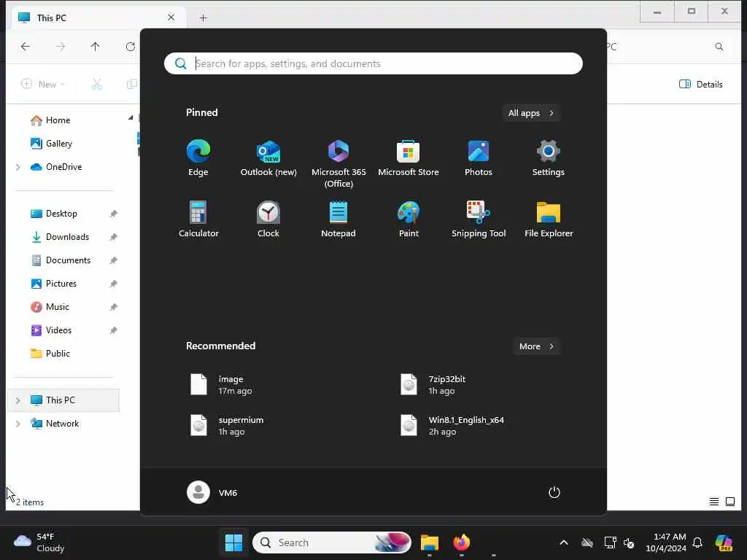Focus the Start menu search field
This screenshot has width=747, height=560.
point(373,63)
